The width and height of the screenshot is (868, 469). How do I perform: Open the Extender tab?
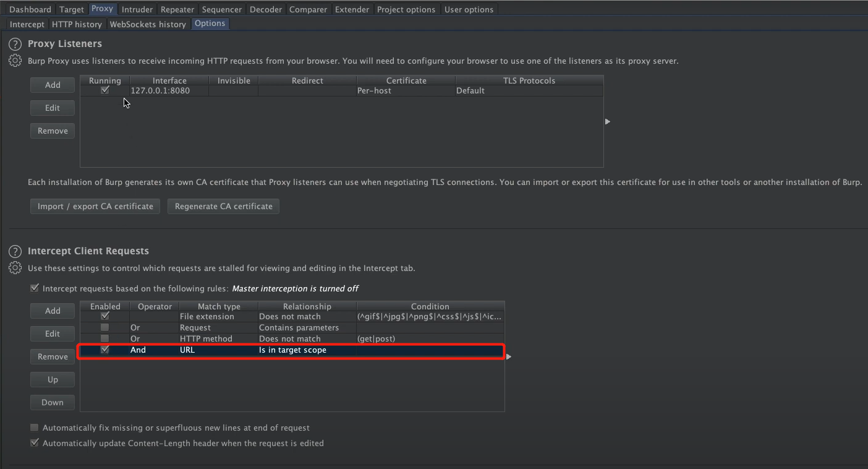[x=352, y=9]
